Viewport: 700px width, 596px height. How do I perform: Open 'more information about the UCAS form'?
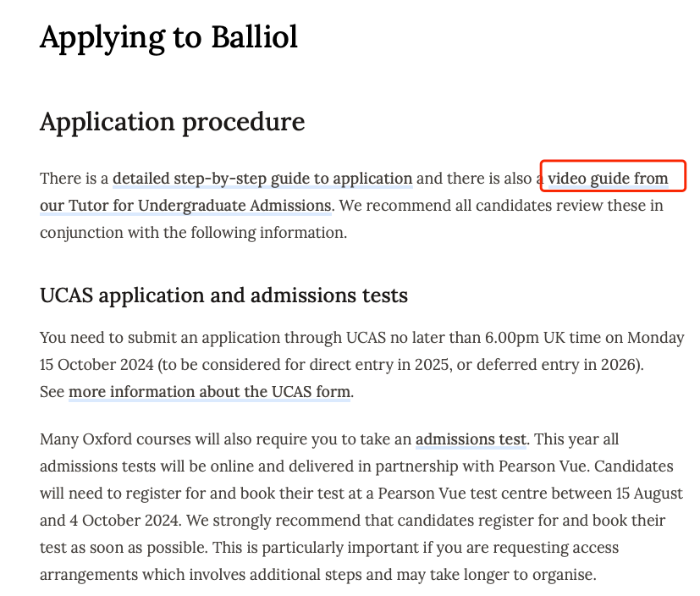click(x=209, y=392)
